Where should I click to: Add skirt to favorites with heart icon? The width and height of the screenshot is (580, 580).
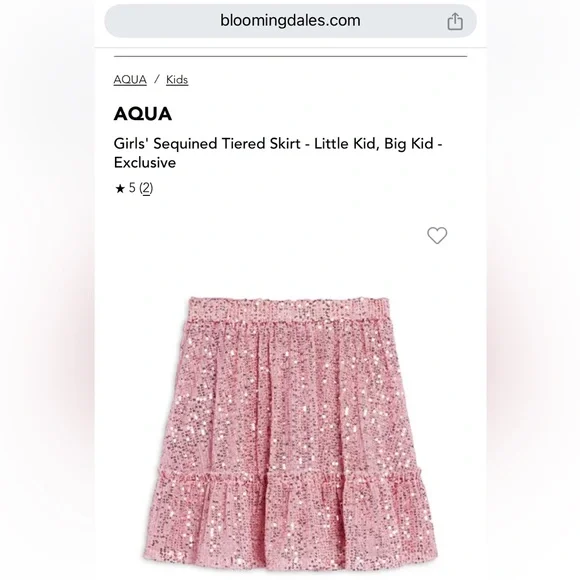(437, 236)
